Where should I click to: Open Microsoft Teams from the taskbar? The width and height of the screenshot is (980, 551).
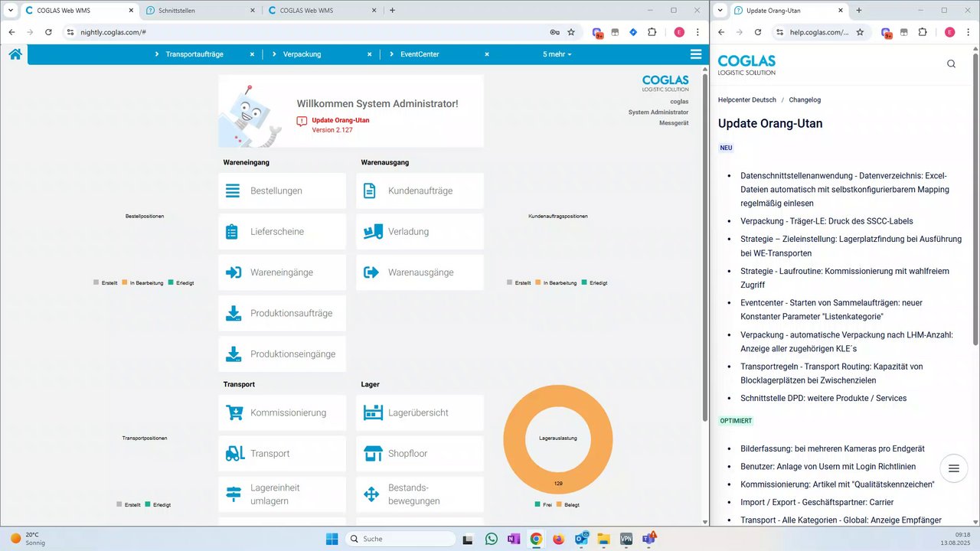(x=648, y=539)
